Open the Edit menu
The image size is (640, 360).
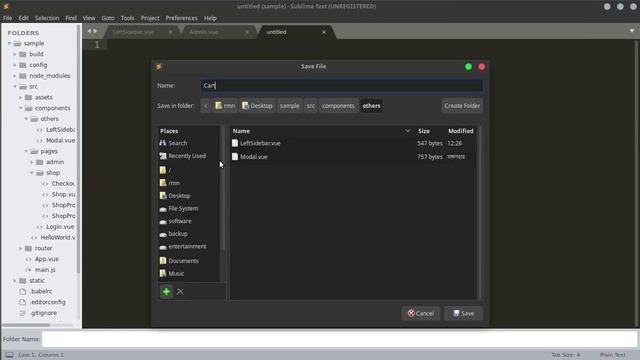click(x=23, y=18)
